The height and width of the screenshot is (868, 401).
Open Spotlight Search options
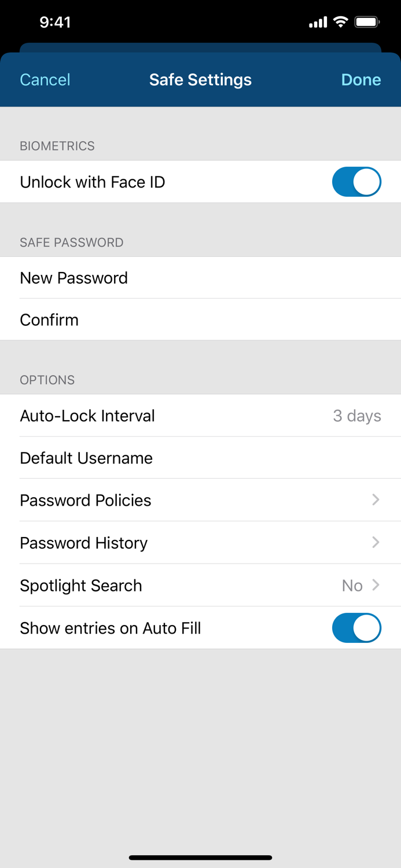(x=200, y=586)
